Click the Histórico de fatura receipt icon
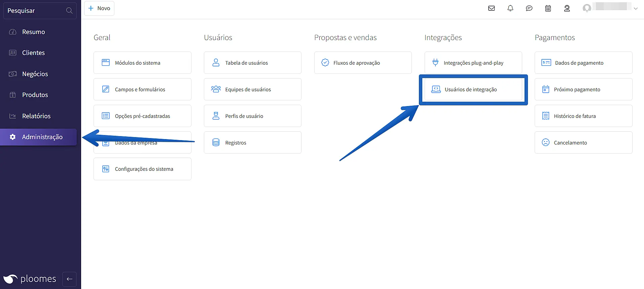Image resolution: width=644 pixels, height=289 pixels. point(546,116)
